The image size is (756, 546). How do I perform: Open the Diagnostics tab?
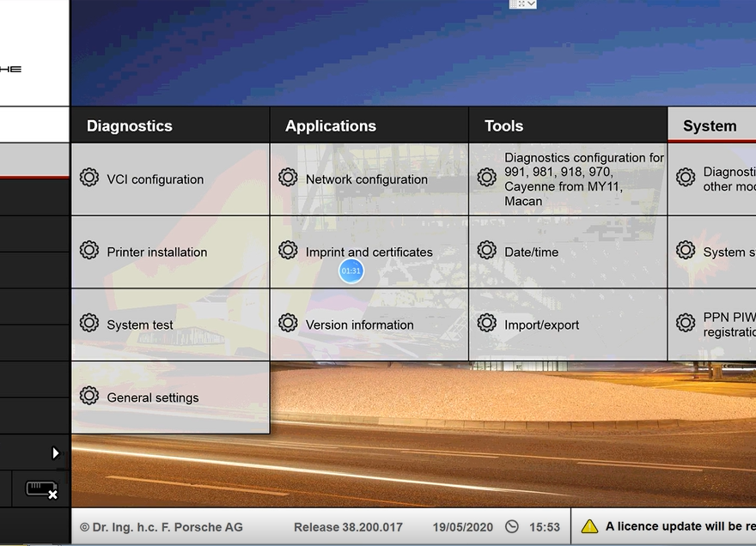point(170,125)
